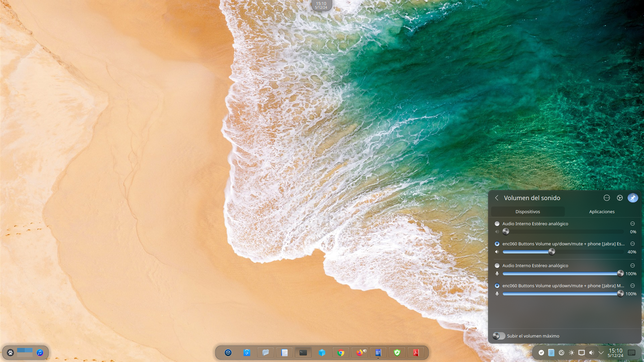Select first Audio Interno Estéreo analógico output

point(497,224)
